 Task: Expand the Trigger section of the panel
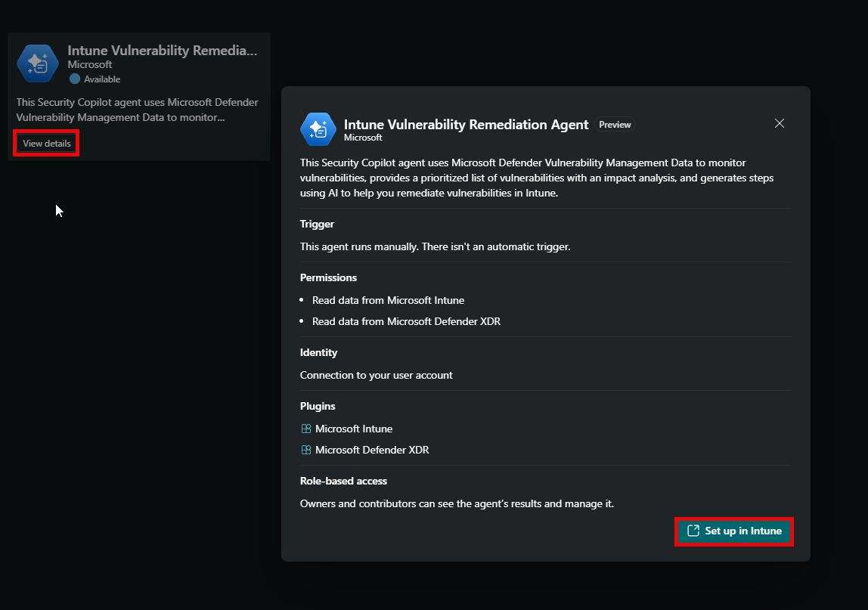tap(317, 224)
